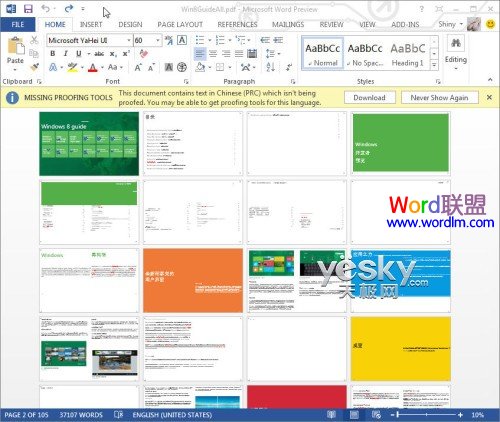Toggle Subscript formatting
Image resolution: width=500 pixels, height=422 pixels.
click(113, 54)
